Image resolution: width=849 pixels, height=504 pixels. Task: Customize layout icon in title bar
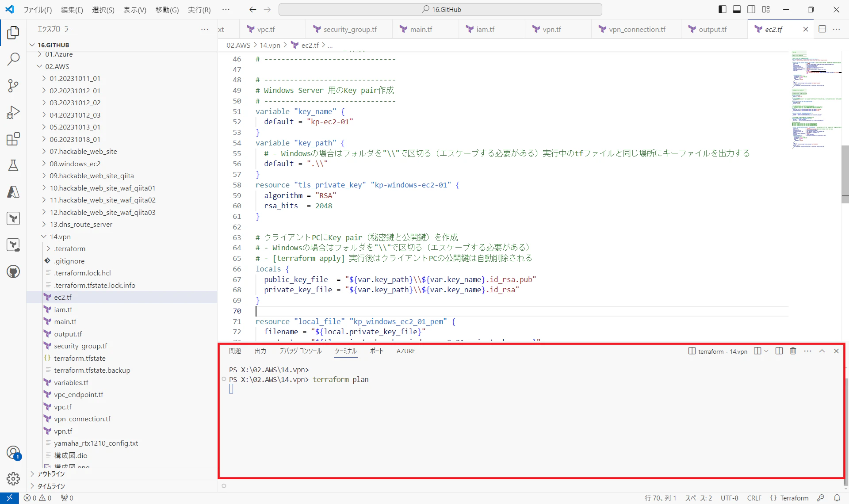point(766,9)
